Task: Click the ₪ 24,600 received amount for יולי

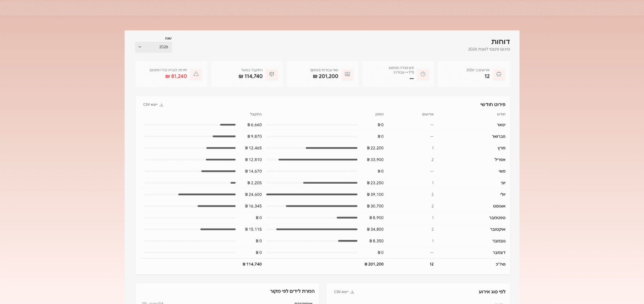Action: point(253,195)
